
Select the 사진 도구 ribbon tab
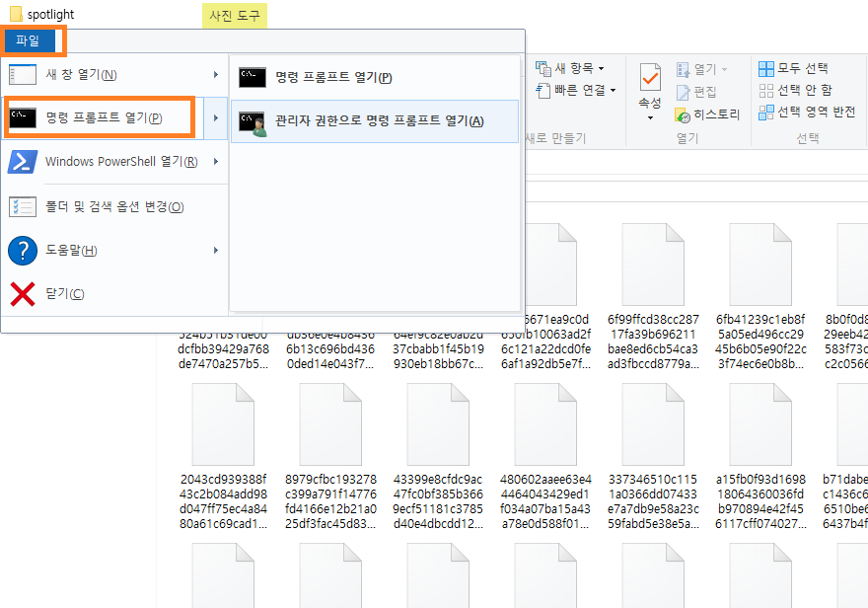[235, 16]
